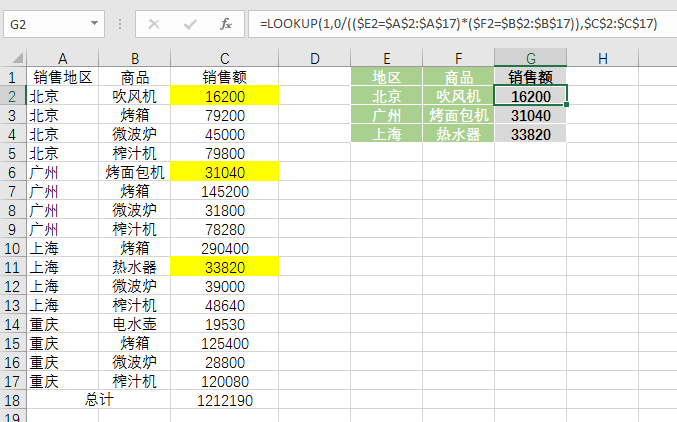This screenshot has height=422, width=677.
Task: Select cell with value 78280
Action: point(225,229)
